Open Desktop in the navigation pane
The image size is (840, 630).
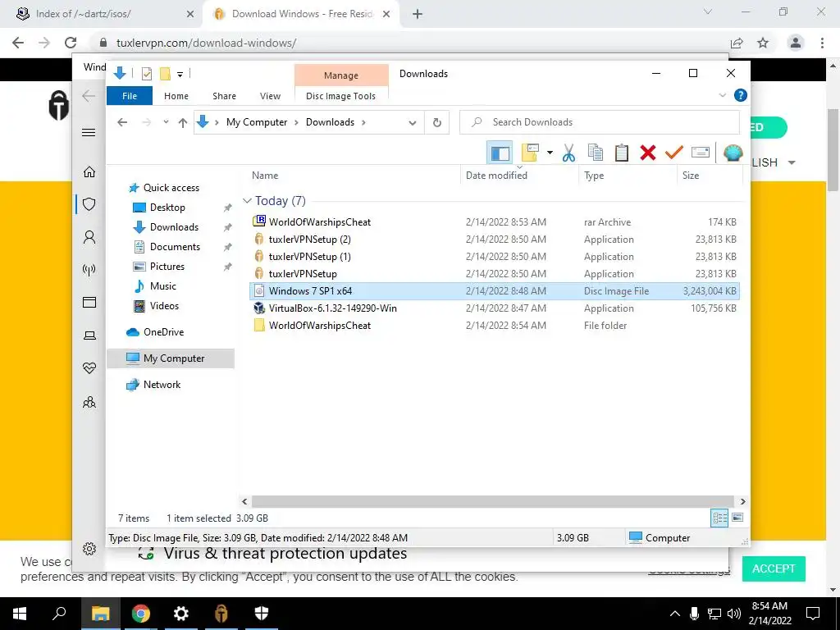[167, 208]
